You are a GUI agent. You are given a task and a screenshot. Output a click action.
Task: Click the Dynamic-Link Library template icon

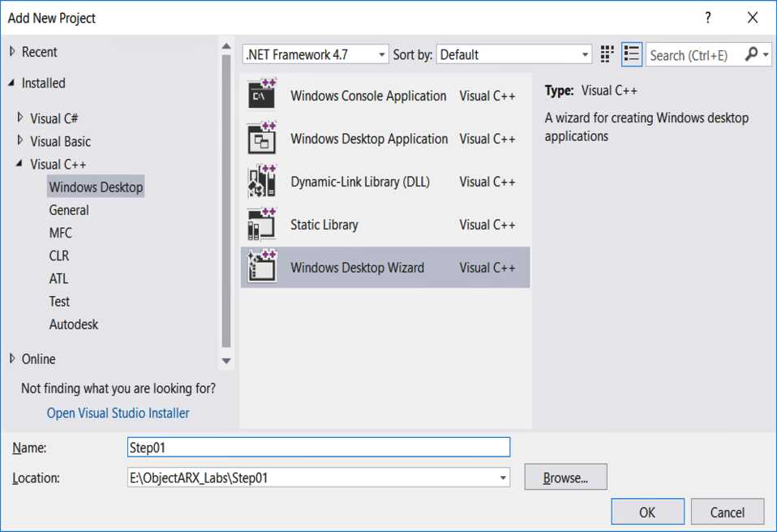[262, 181]
